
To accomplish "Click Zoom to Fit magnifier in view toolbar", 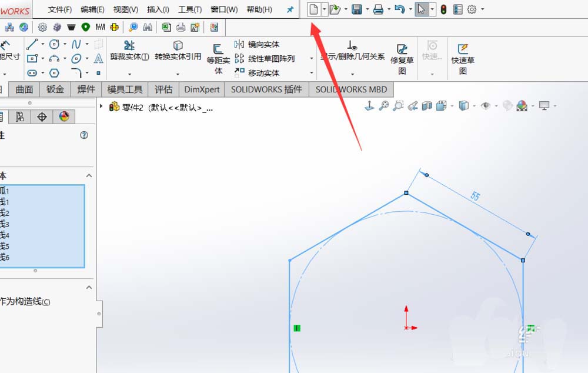I will pos(383,106).
